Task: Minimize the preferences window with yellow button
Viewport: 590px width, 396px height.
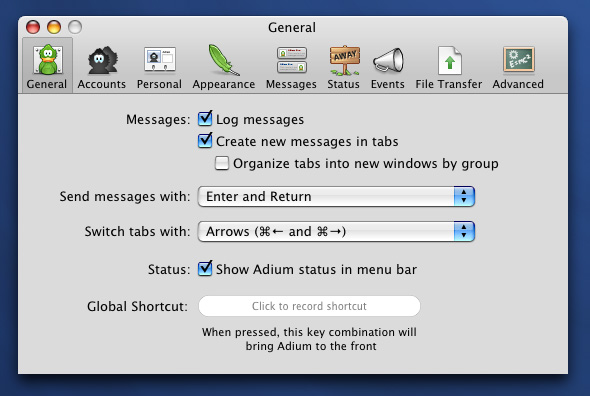Action: pos(54,27)
